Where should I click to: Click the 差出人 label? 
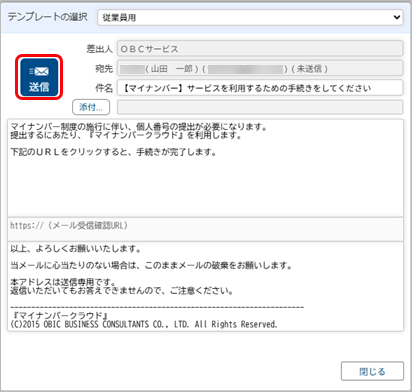tap(99, 49)
